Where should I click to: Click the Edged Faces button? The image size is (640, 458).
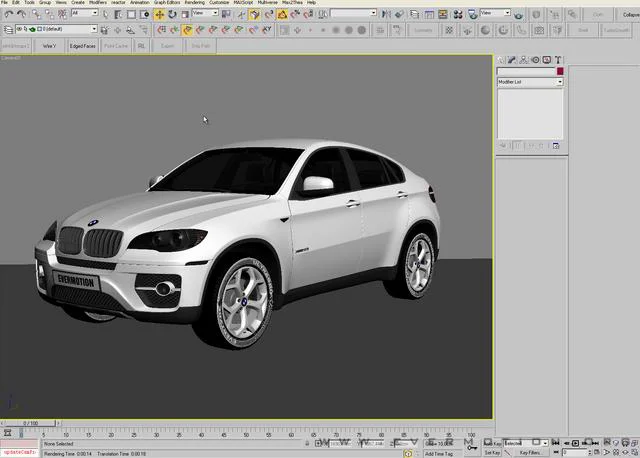pos(82,46)
